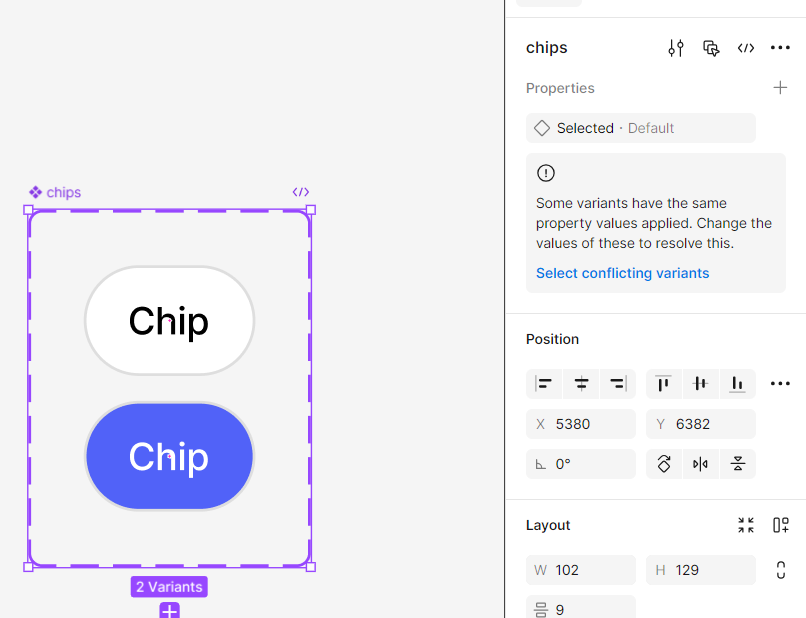This screenshot has width=806, height=618.
Task: Open more options menu next to chips title
Action: (780, 48)
